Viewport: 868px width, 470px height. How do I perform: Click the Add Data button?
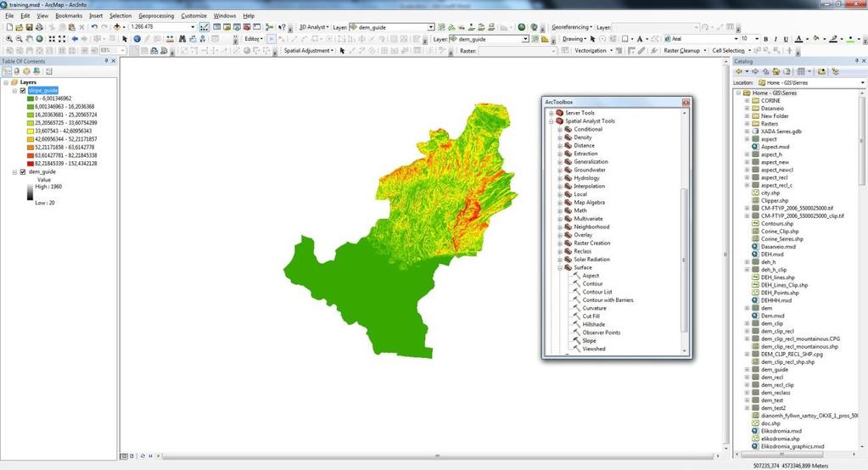(117, 27)
